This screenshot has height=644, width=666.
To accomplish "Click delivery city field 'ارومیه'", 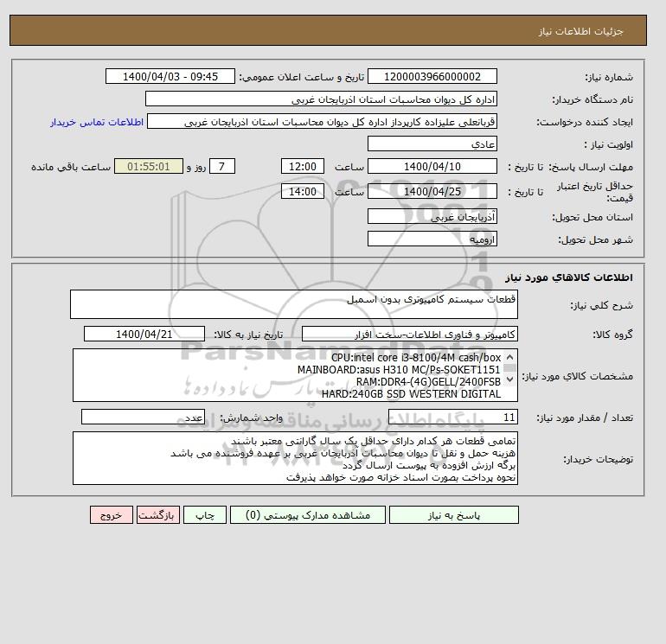I will click(x=432, y=239).
